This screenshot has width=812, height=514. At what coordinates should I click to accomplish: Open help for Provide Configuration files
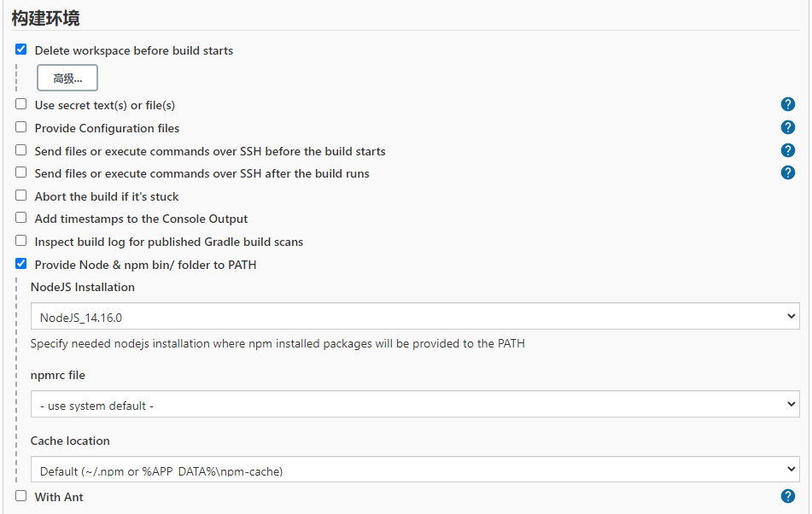pos(788,128)
